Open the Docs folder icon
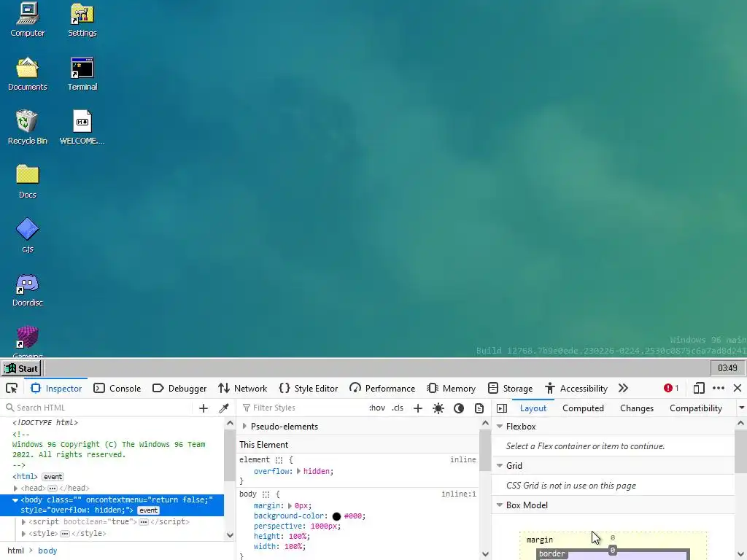Screen dimensions: 747x560 pos(27,182)
